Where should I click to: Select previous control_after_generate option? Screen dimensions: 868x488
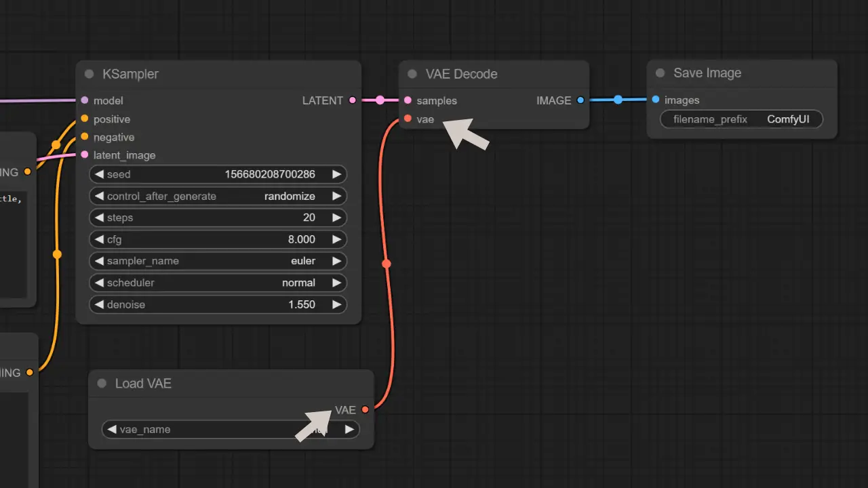coord(99,196)
